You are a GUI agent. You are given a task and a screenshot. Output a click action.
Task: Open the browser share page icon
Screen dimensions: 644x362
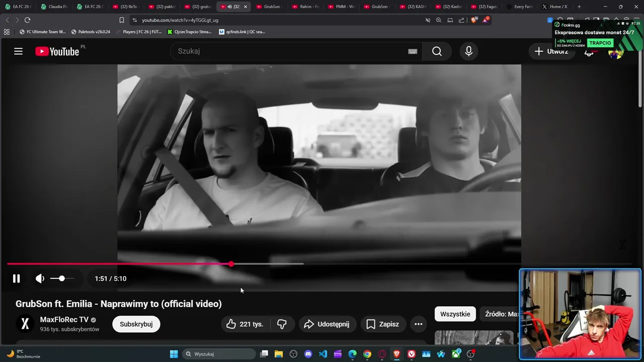461,20
